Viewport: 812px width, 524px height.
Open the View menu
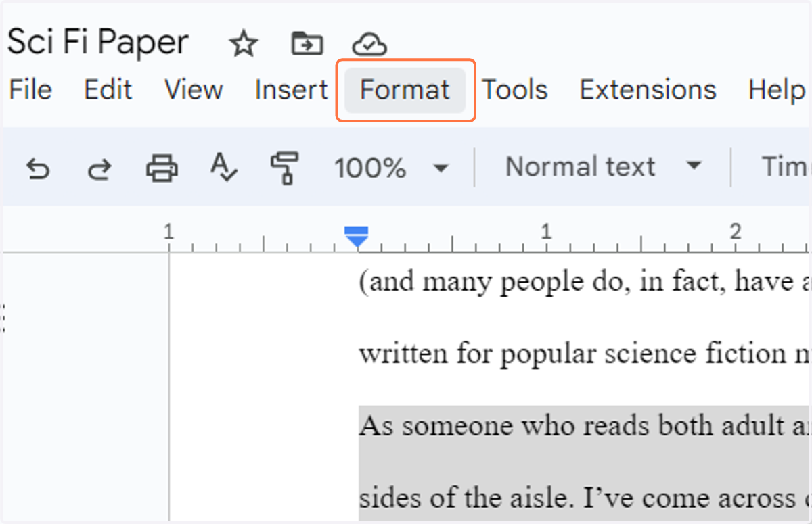tap(194, 90)
